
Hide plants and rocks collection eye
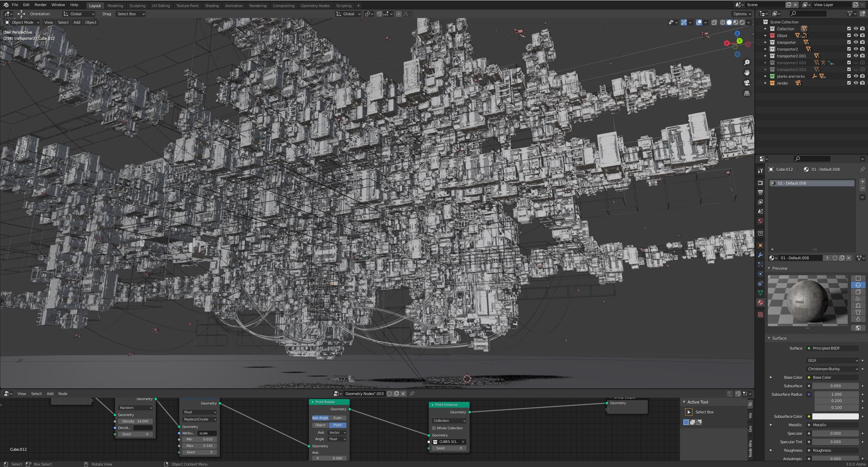tap(855, 76)
